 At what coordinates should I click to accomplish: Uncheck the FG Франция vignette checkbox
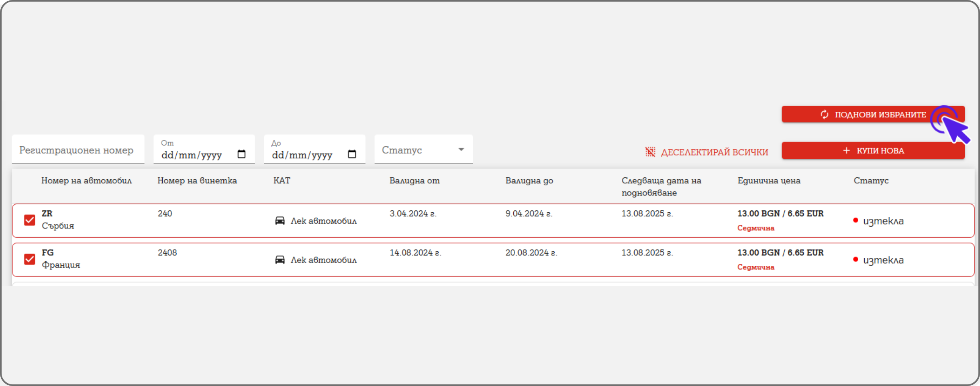click(x=30, y=259)
